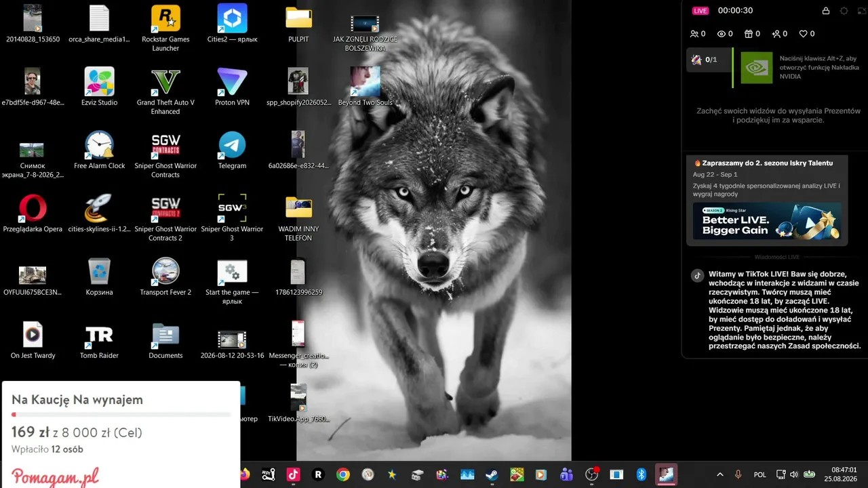Open Microsoft Teams from the taskbar

click(566, 474)
